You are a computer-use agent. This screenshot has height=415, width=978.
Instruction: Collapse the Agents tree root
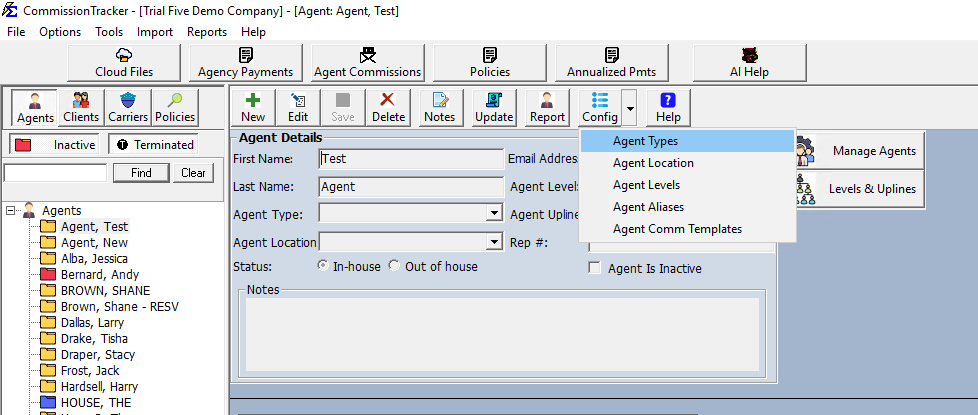click(x=9, y=210)
